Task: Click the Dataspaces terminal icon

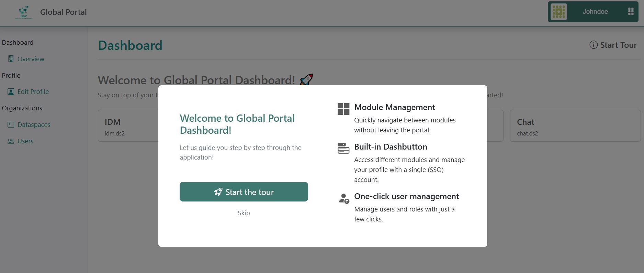Action: [x=11, y=124]
